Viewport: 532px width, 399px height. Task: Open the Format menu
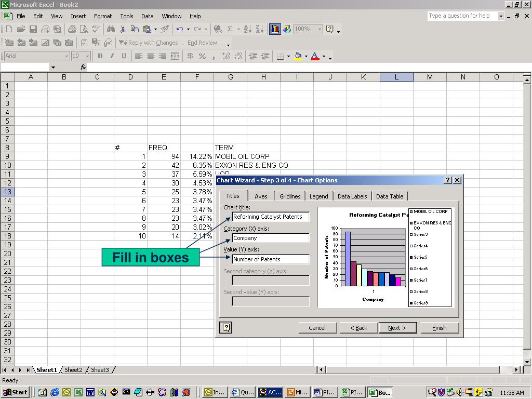103,16
